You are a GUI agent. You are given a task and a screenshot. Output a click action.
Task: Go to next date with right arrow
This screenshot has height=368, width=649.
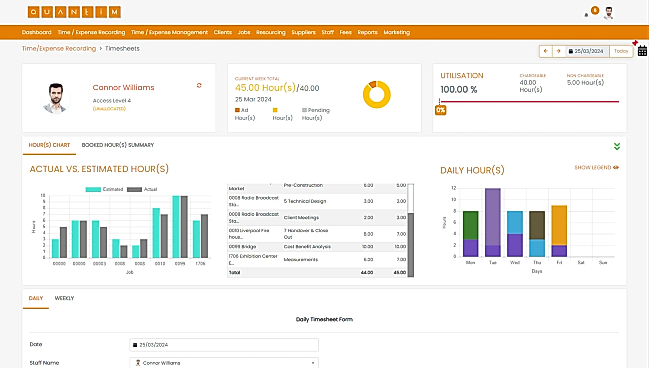point(558,51)
